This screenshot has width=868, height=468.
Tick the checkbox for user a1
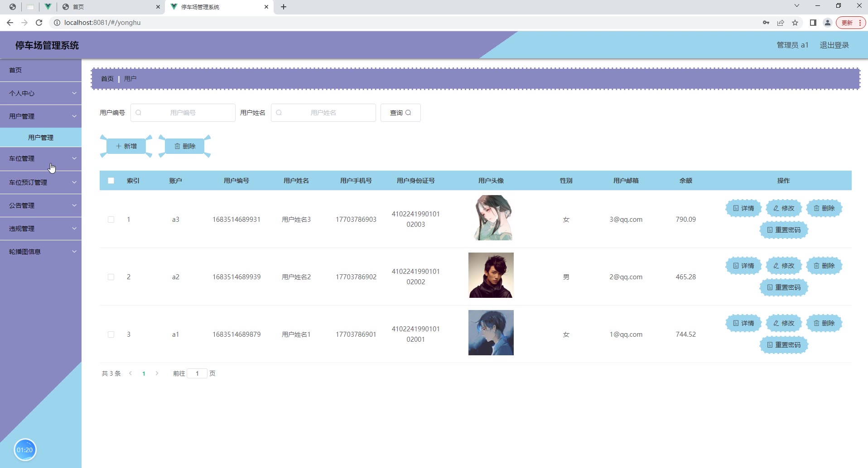[x=111, y=334]
